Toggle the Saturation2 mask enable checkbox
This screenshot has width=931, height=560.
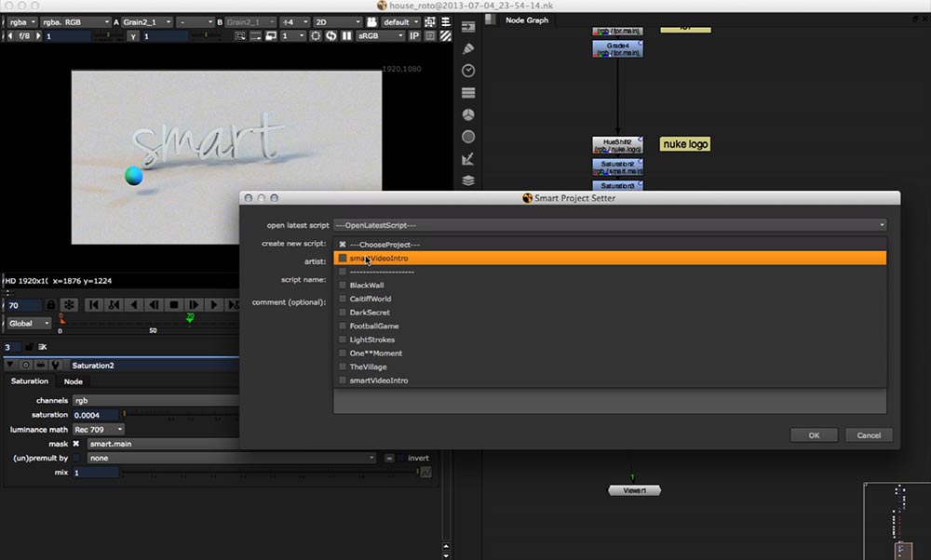[x=76, y=444]
